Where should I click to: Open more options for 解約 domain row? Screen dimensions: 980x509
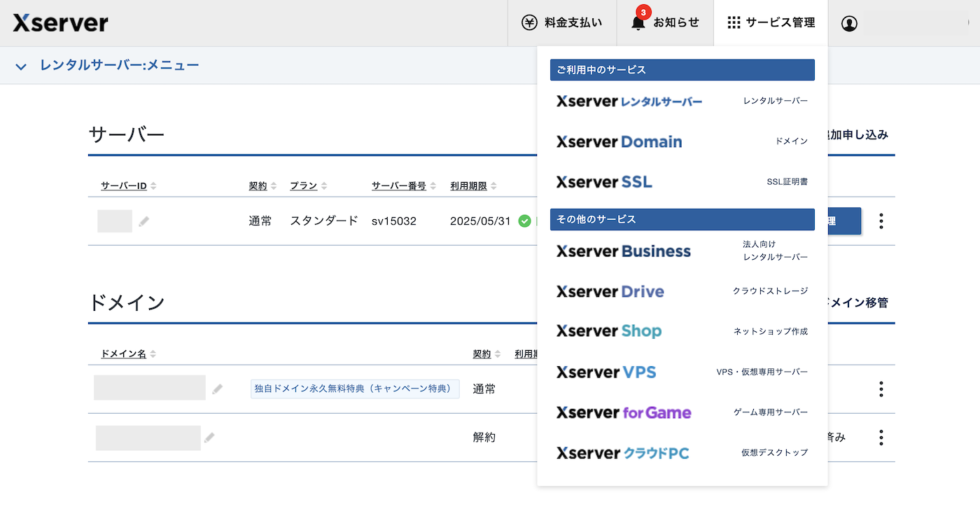(881, 438)
